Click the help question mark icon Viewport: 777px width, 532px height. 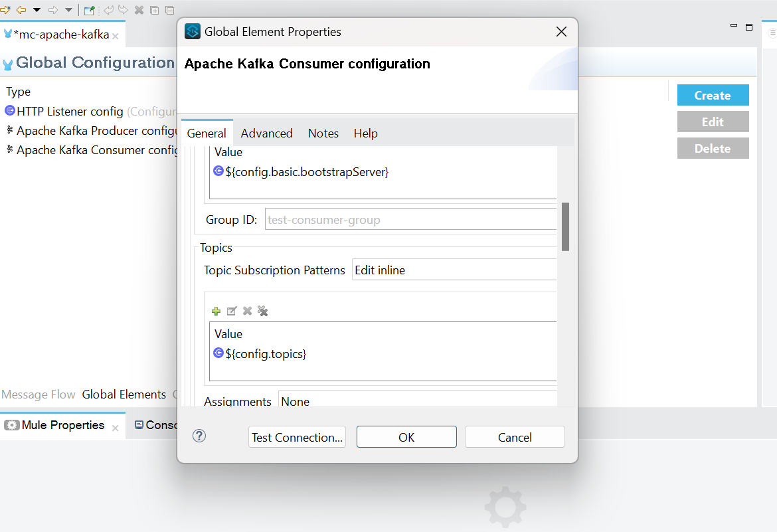click(199, 436)
